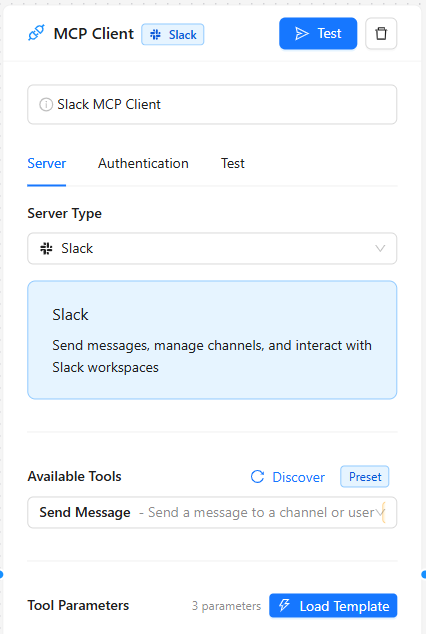The image size is (426, 634).
Task: Switch to the Server tab
Action: [x=46, y=163]
